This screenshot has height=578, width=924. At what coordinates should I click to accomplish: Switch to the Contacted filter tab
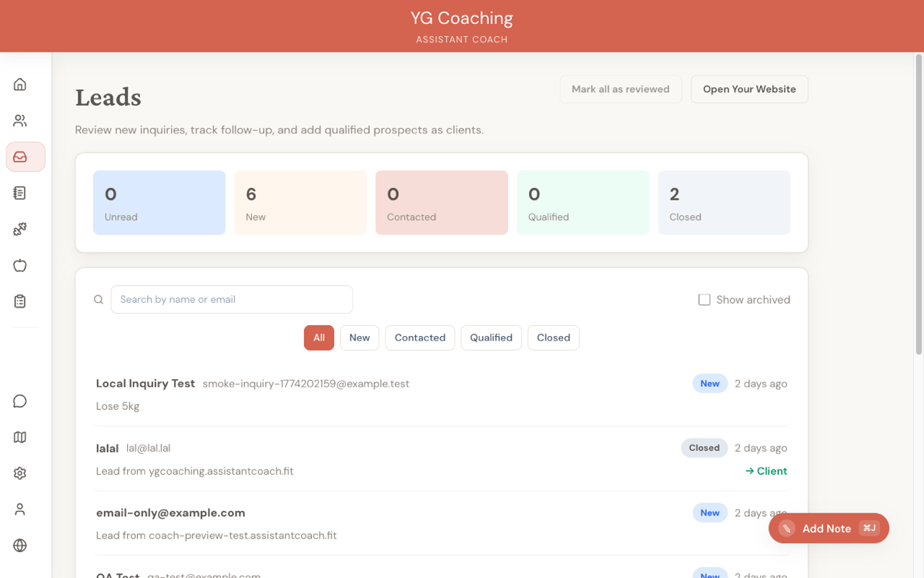pyautogui.click(x=420, y=338)
